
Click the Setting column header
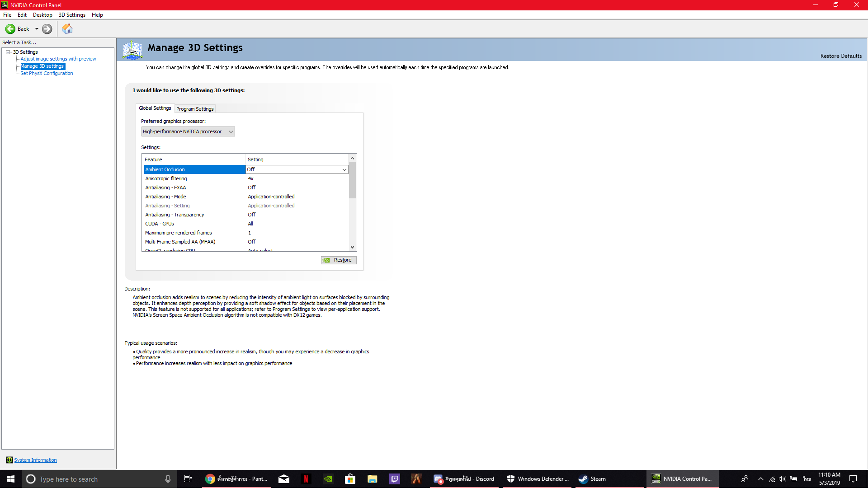point(297,159)
